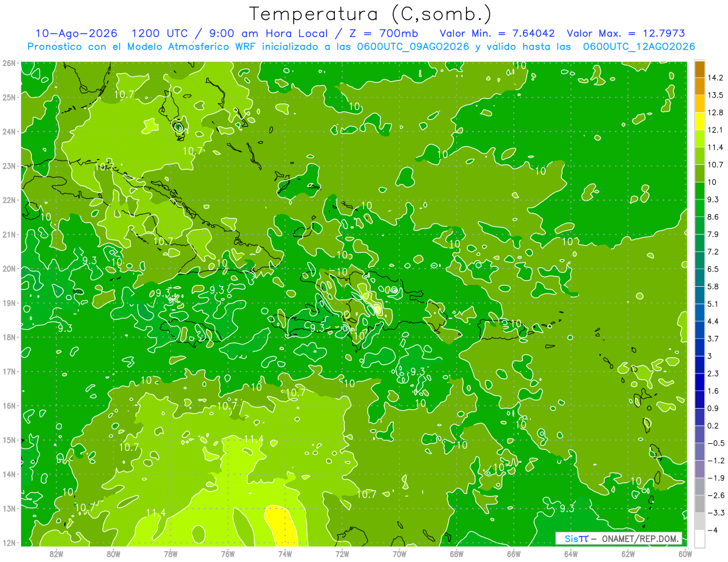Click the '12.8' legend label

click(x=716, y=113)
